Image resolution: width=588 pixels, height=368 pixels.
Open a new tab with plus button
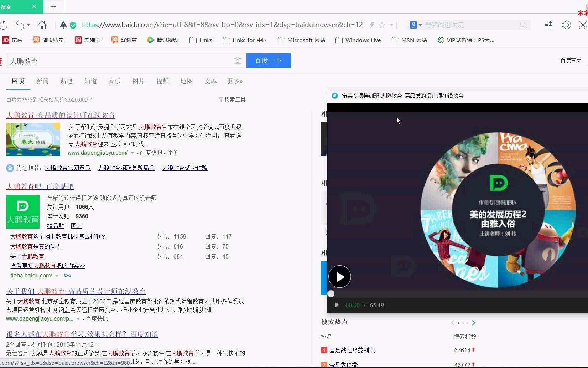pyautogui.click(x=53, y=7)
